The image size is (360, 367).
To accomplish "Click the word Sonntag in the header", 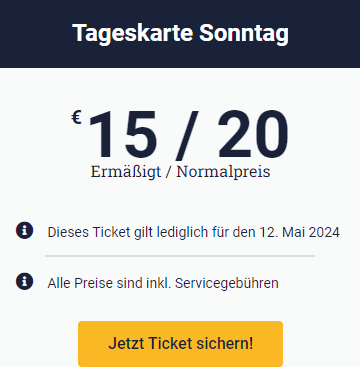I will coord(244,33).
